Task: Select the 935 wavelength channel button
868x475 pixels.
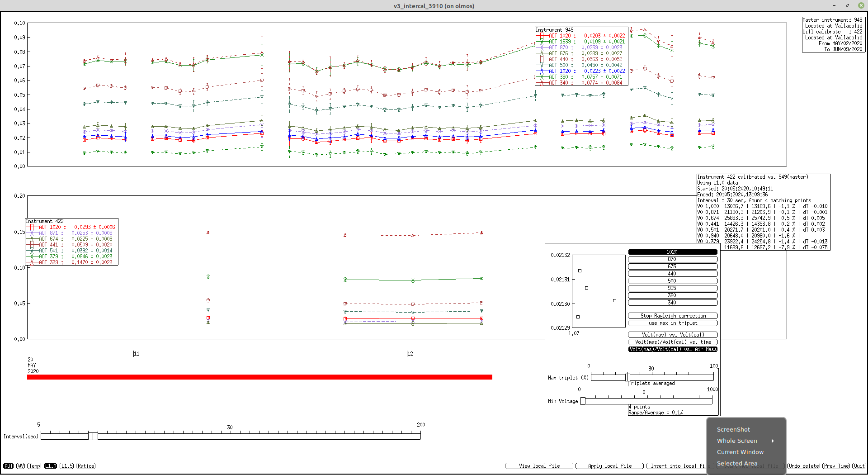Action: click(x=673, y=288)
